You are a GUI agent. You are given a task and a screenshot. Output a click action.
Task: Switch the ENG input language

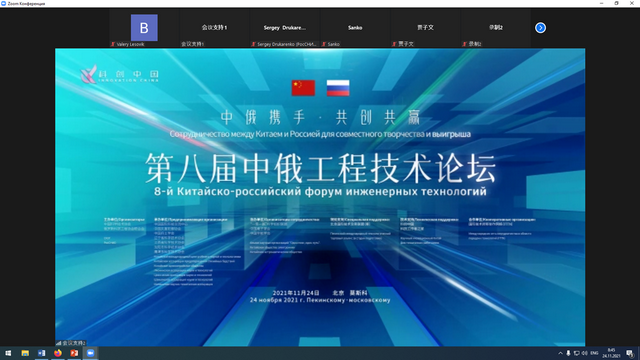coord(594,353)
